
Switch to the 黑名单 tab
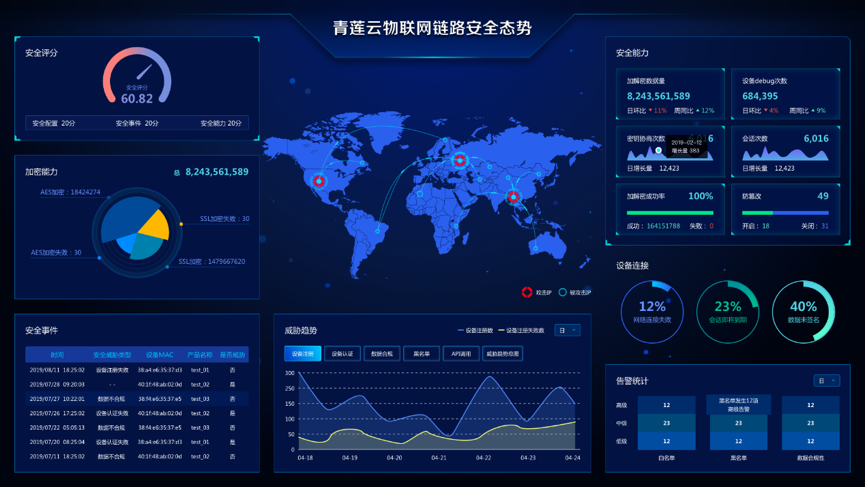click(421, 354)
